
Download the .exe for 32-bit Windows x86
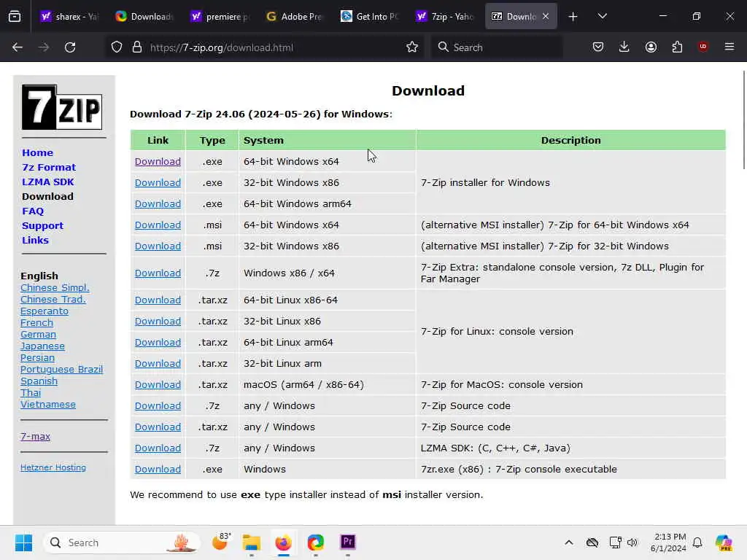point(158,182)
